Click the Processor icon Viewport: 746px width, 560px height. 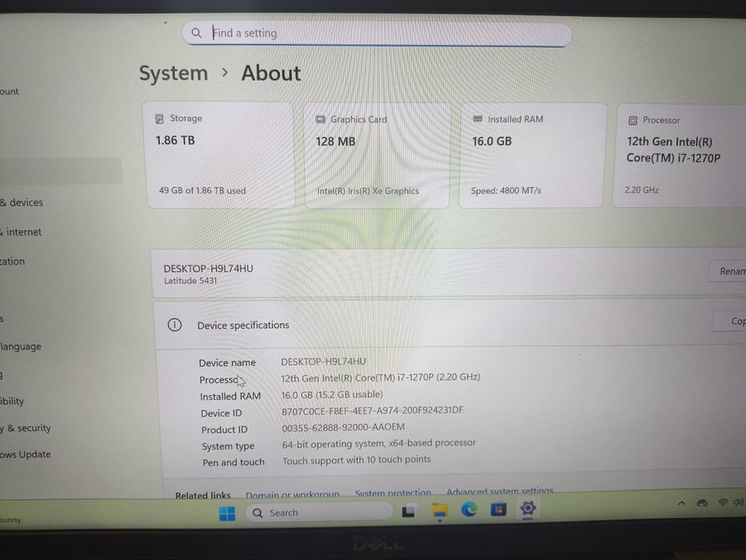[633, 120]
